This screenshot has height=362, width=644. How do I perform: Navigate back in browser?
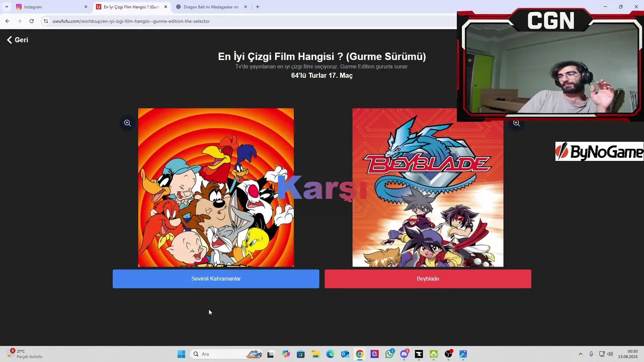tap(7, 21)
